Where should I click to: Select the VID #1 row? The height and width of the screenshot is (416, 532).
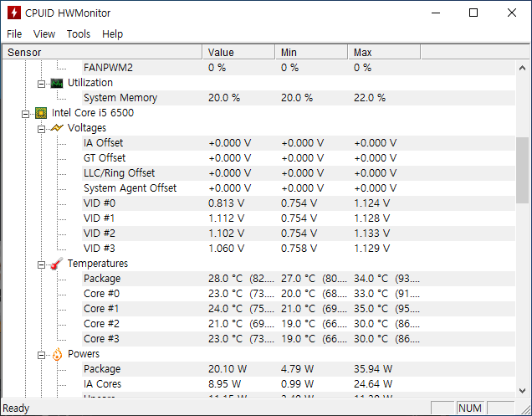click(299, 218)
